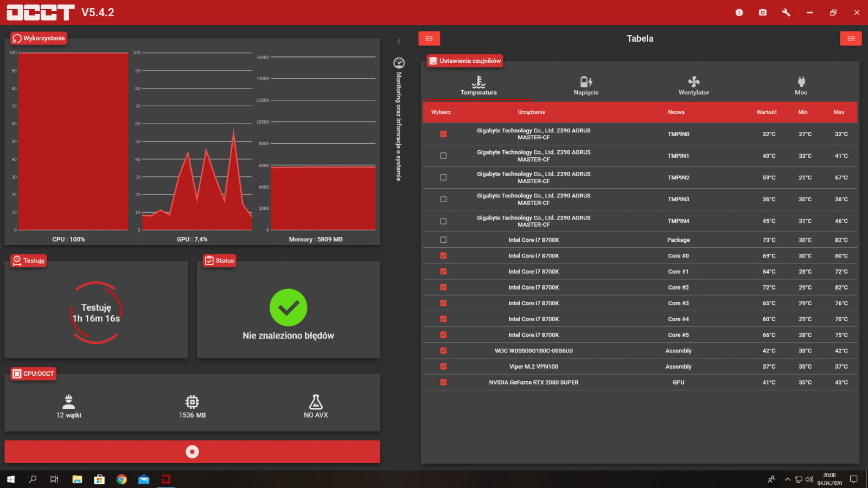This screenshot has height=488, width=868.
Task: Check the TMPIN2 sensor checkbox
Action: pos(443,177)
